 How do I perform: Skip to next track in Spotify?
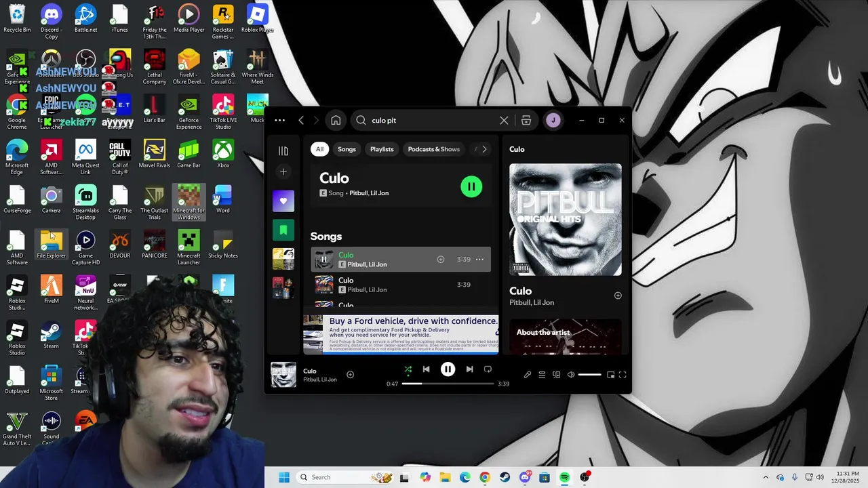click(469, 369)
